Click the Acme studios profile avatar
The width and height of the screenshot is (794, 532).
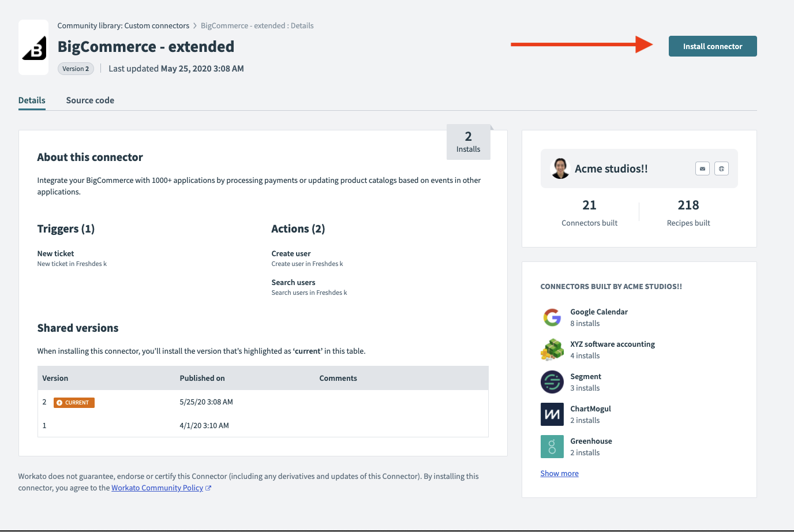click(560, 168)
